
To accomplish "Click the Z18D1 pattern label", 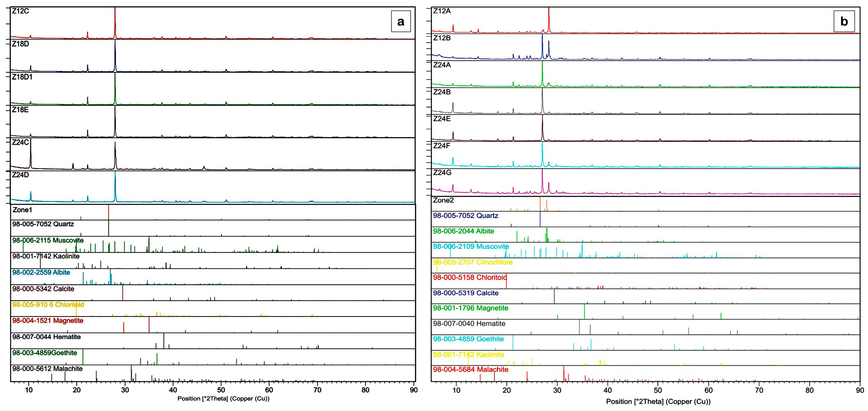I will (22, 77).
